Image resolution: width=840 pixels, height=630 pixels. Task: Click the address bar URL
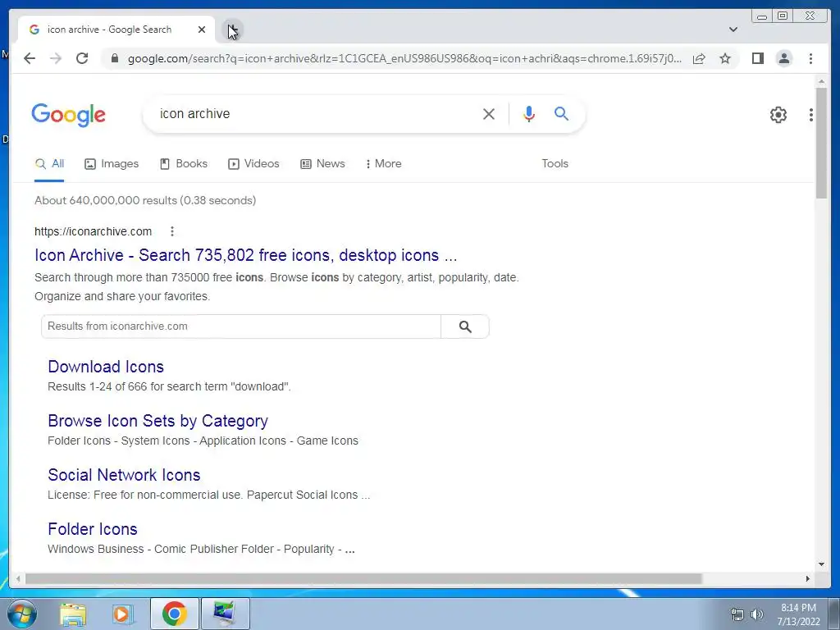tap(404, 58)
